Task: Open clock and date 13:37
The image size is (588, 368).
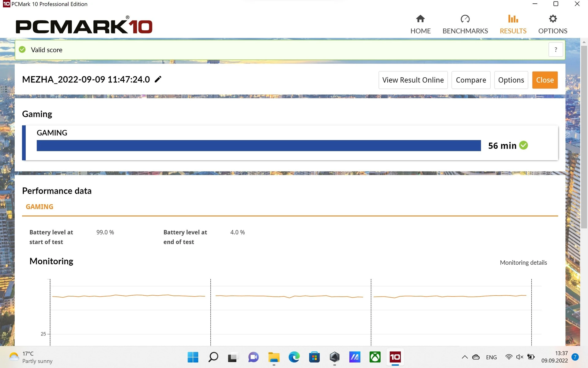Action: [554, 357]
